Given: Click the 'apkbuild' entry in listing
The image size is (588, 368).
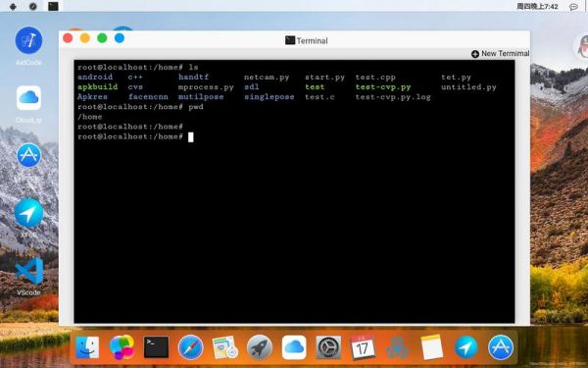Looking at the screenshot, I should (97, 86).
